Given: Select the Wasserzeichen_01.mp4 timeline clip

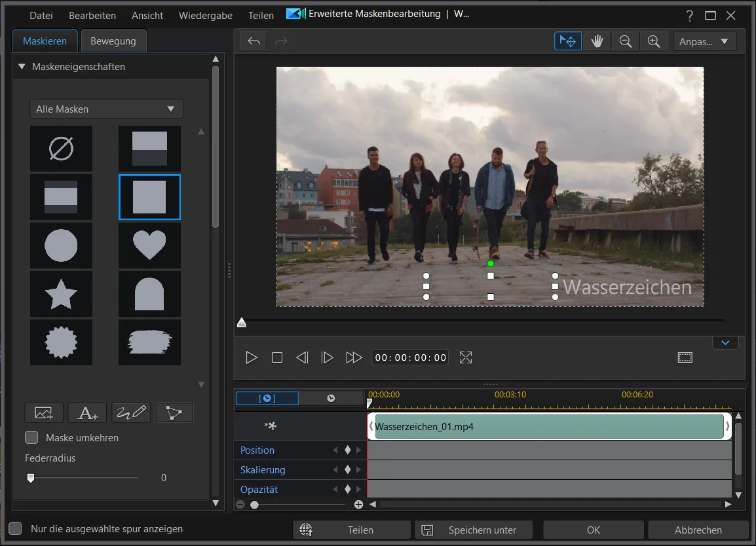Looking at the screenshot, I should tap(548, 426).
